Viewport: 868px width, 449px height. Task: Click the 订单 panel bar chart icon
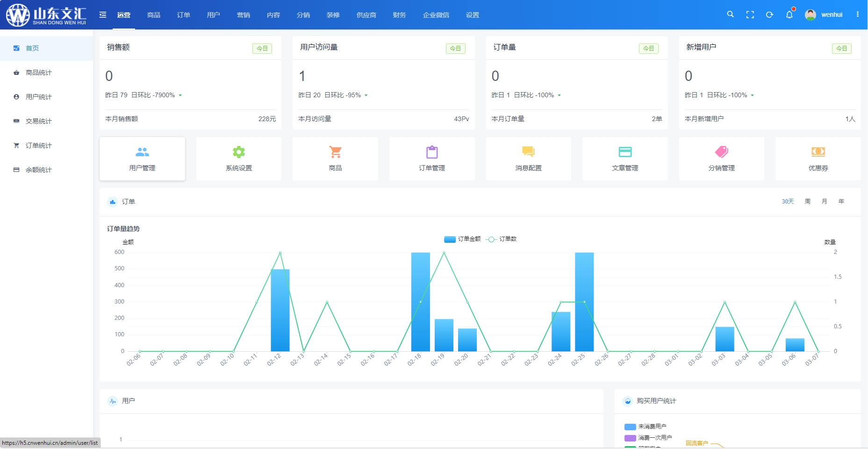113,202
